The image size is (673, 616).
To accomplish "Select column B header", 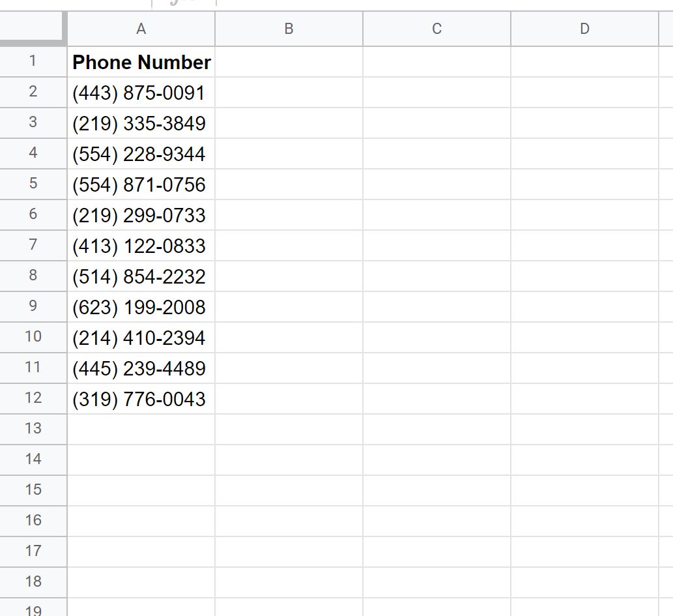I will (x=289, y=29).
